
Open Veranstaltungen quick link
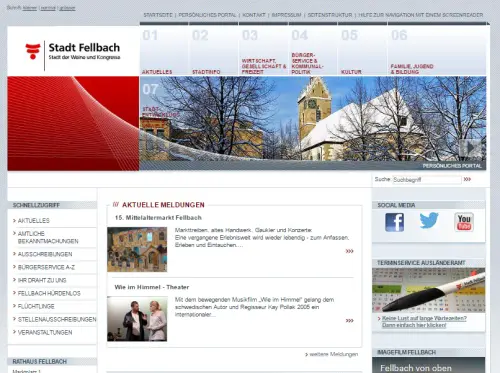click(x=45, y=332)
